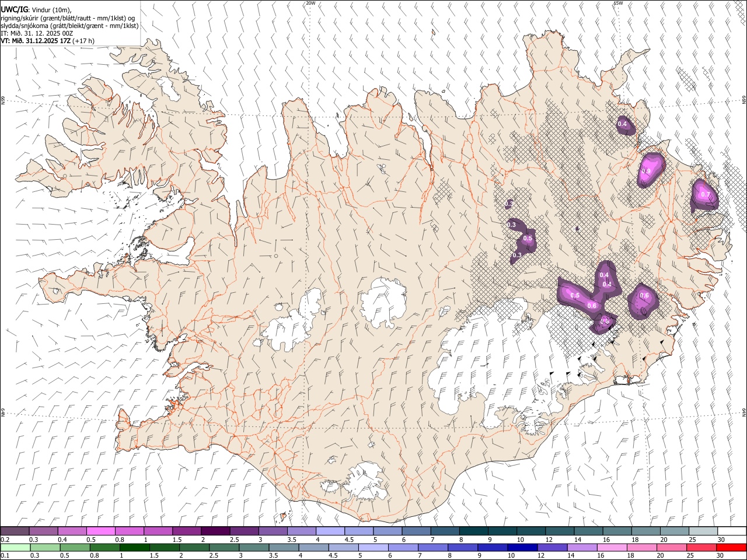Click the Hofsjökull glacier in central Iceland
747x560 pixels.
click(383, 302)
